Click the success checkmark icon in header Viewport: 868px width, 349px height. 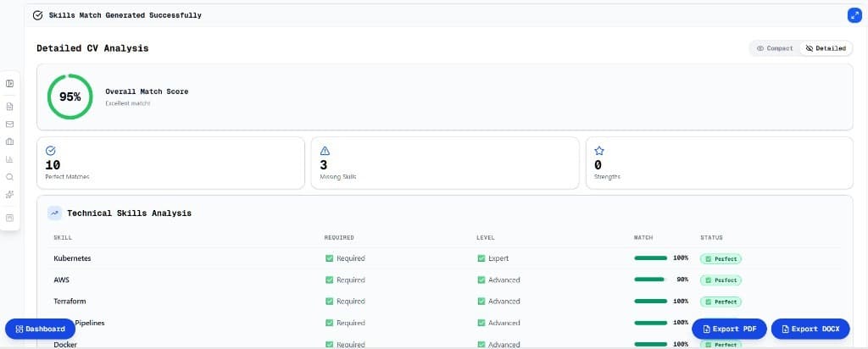pyautogui.click(x=37, y=15)
